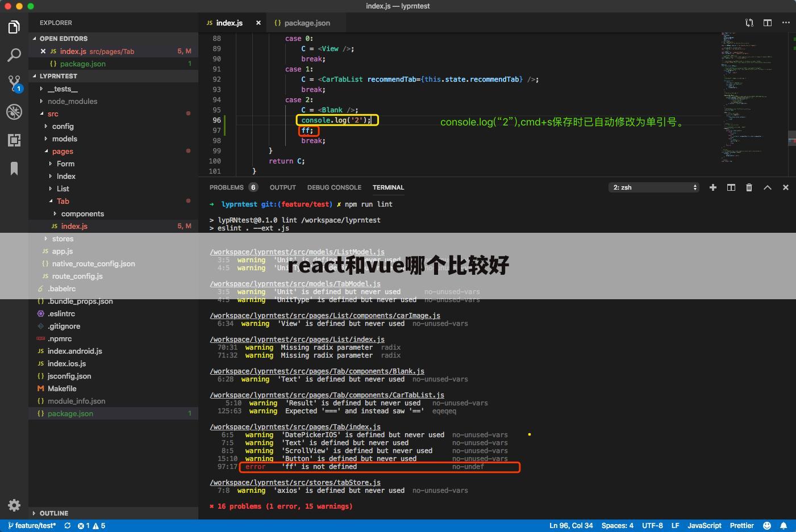The width and height of the screenshot is (796, 532).
Task: Create a new terminal with plus icon
Action: point(713,187)
